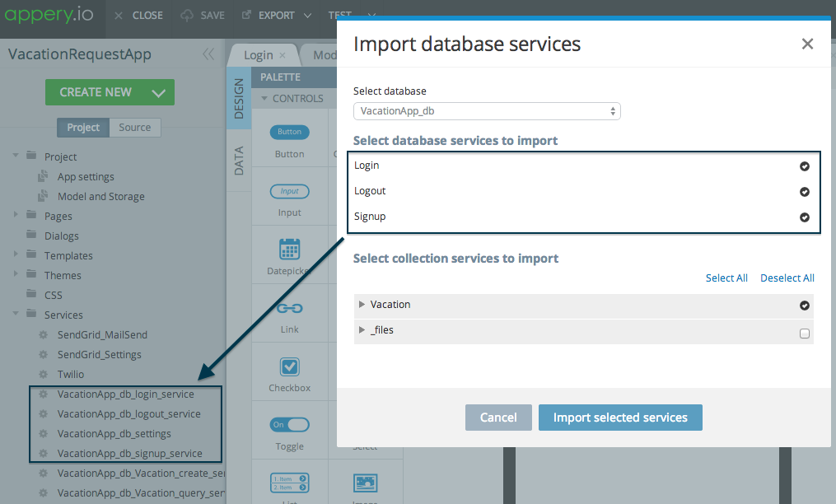Screen dimensions: 836x504
Task: Choose the Toggle control in palette
Action: [289, 425]
